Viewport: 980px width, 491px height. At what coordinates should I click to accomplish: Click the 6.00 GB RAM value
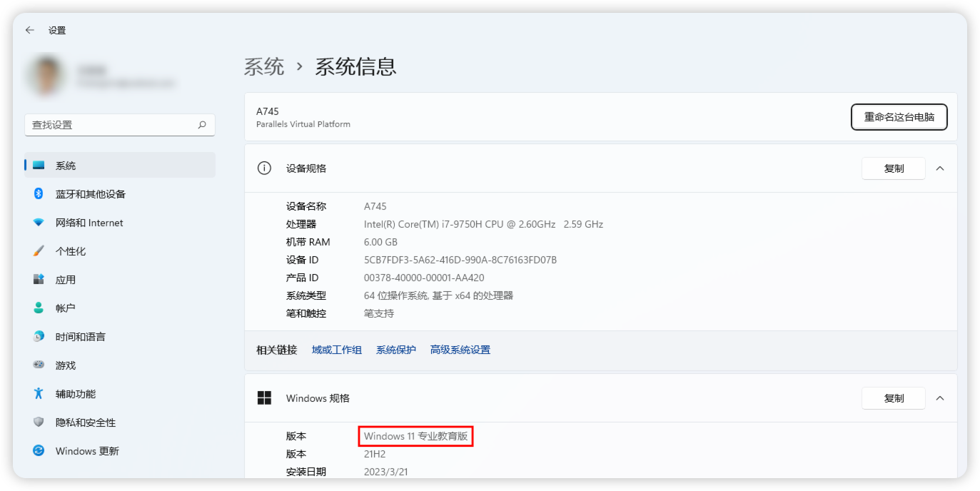click(x=380, y=242)
